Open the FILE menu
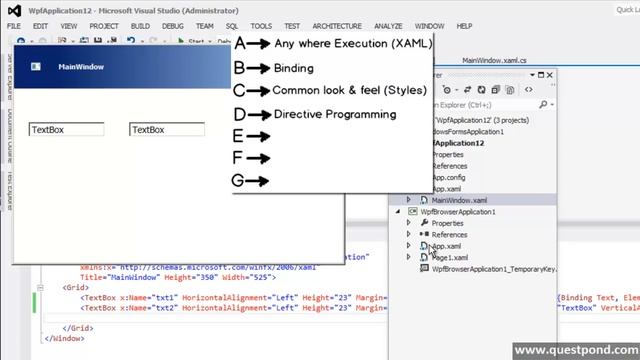 [x=13, y=26]
